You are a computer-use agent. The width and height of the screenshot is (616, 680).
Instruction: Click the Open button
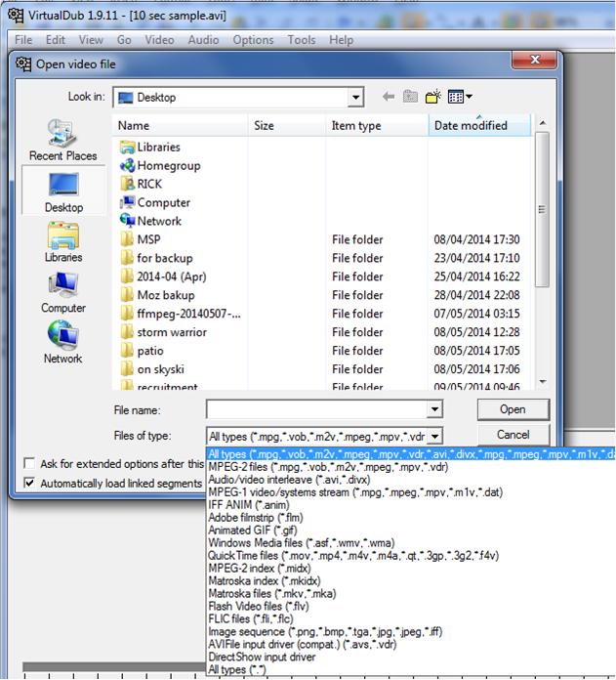click(513, 409)
